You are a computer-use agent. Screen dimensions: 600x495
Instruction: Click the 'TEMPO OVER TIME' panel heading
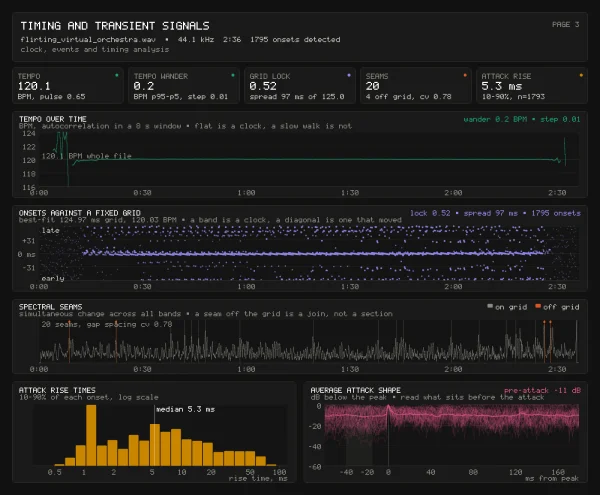coord(53,119)
